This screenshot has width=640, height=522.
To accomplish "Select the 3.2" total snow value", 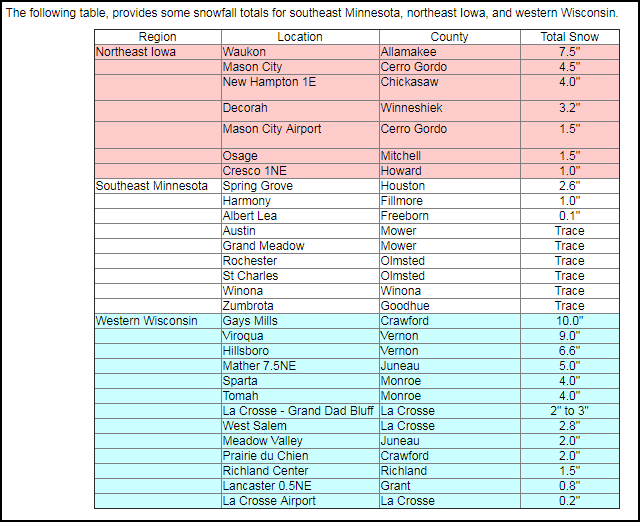I will pyautogui.click(x=570, y=111).
